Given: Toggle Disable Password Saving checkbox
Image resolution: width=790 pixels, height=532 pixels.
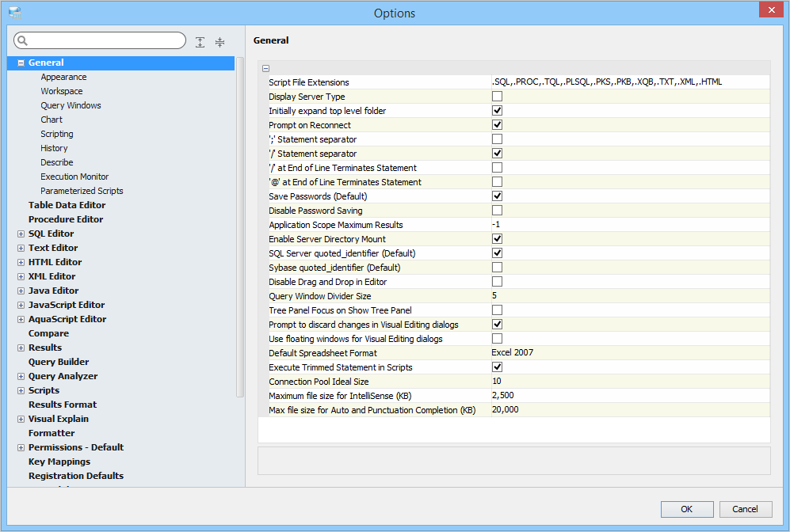Looking at the screenshot, I should click(497, 211).
